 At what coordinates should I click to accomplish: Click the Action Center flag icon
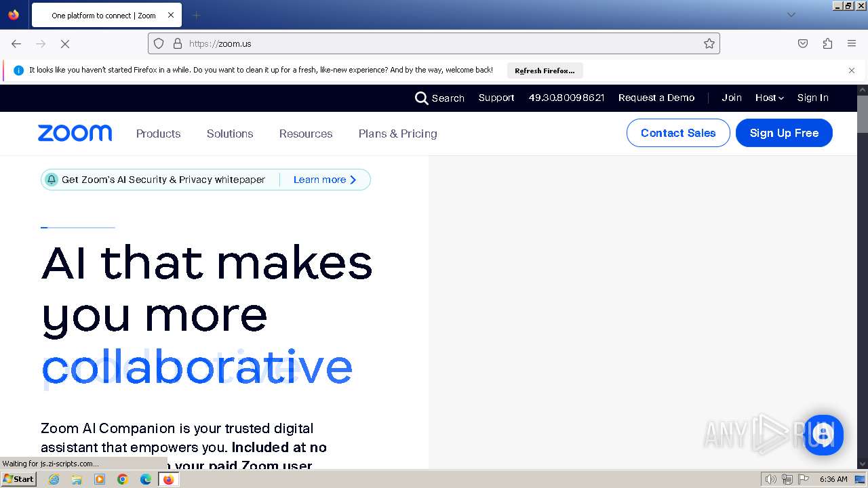pyautogui.click(x=804, y=479)
